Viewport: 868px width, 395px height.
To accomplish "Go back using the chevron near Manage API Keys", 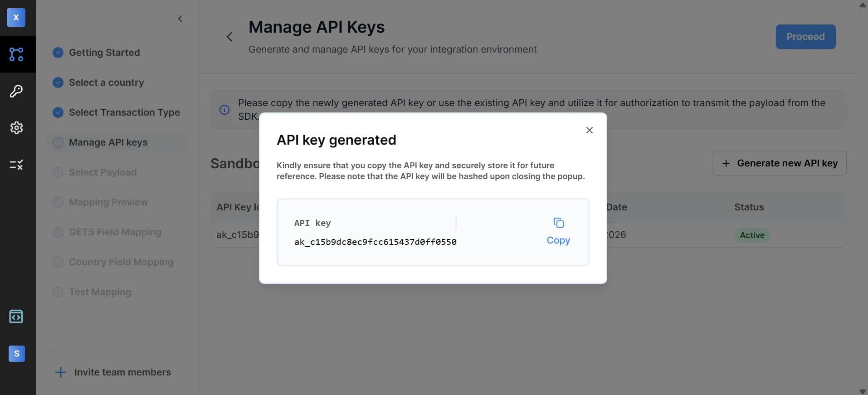I will [229, 36].
